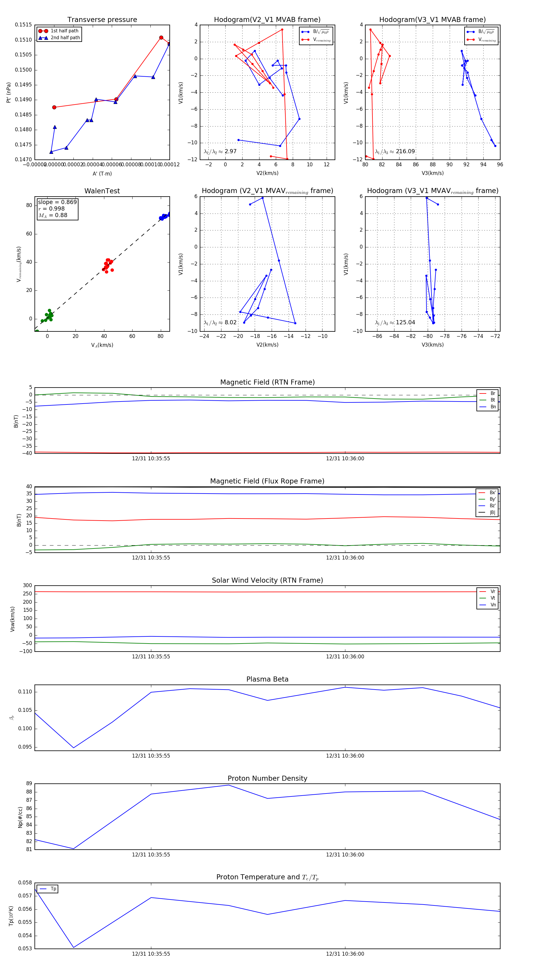Click the λ1/λ2 ≈ 2.97 annotation
Image resolution: width=535 pixels, height=980 pixels.
click(220, 151)
